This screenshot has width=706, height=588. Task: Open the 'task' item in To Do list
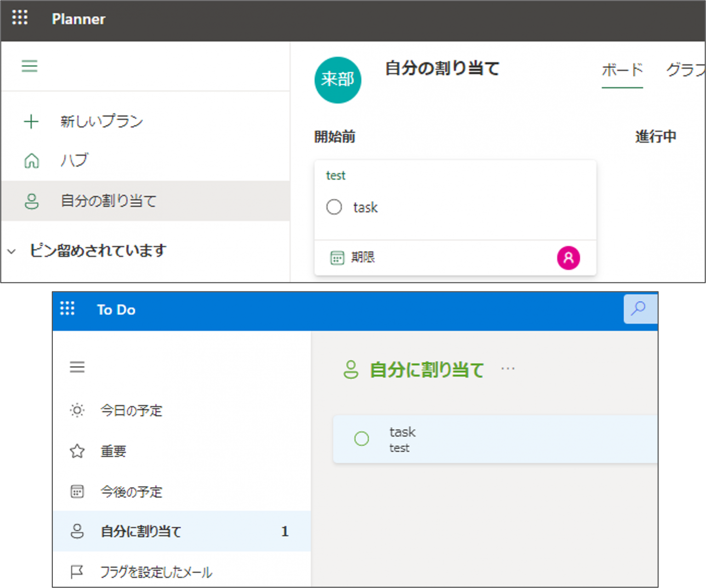tap(495, 439)
